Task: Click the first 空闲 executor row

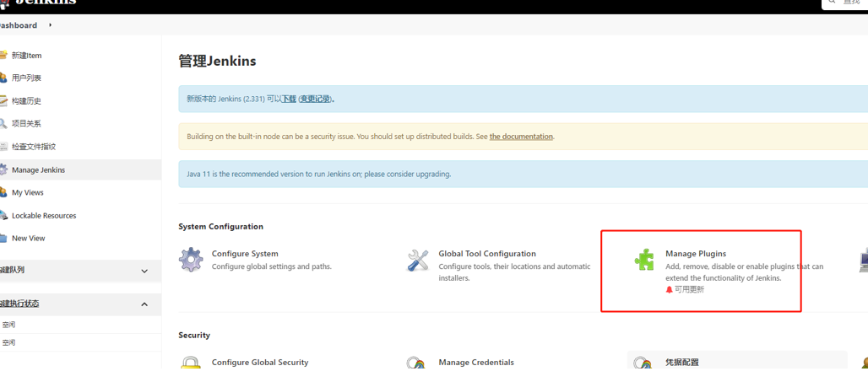Action: click(81, 325)
